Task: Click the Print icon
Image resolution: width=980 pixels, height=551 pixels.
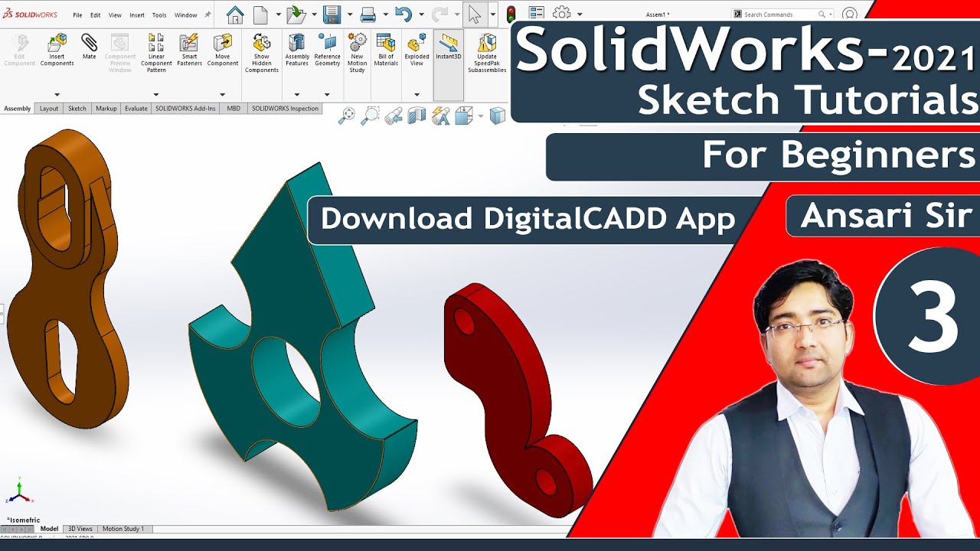Action: pyautogui.click(x=368, y=15)
